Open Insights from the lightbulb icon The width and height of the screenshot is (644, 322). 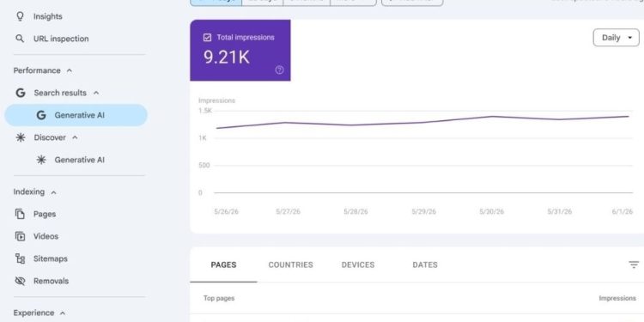click(20, 16)
